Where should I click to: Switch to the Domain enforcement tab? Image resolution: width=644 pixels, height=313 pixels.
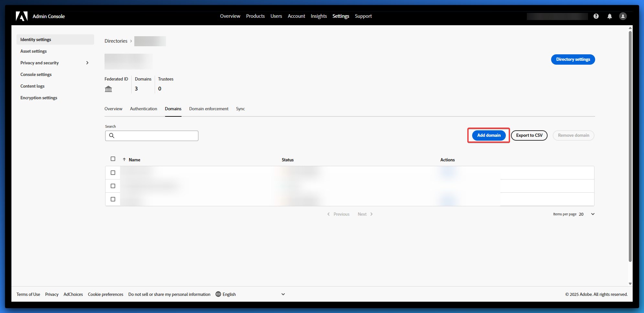coord(209,109)
